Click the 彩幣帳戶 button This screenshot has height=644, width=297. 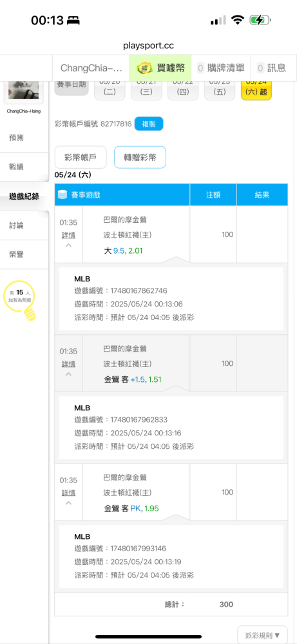click(81, 157)
